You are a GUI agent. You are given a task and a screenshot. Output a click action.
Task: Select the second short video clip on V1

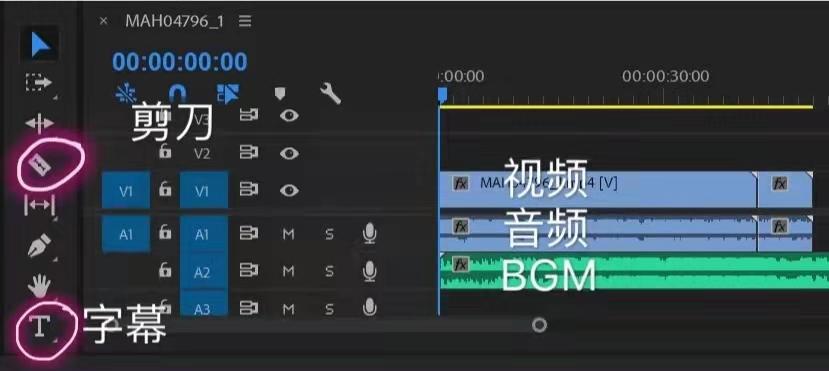tap(785, 189)
